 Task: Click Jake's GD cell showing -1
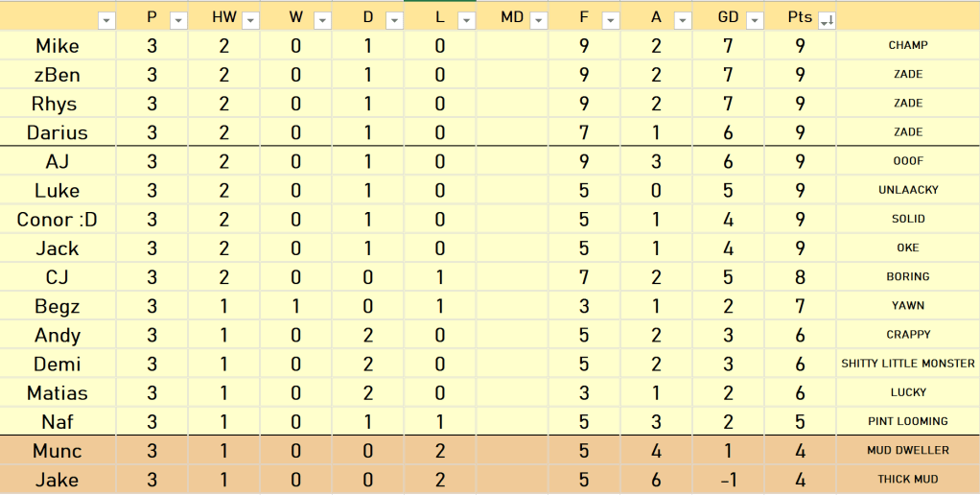728,480
